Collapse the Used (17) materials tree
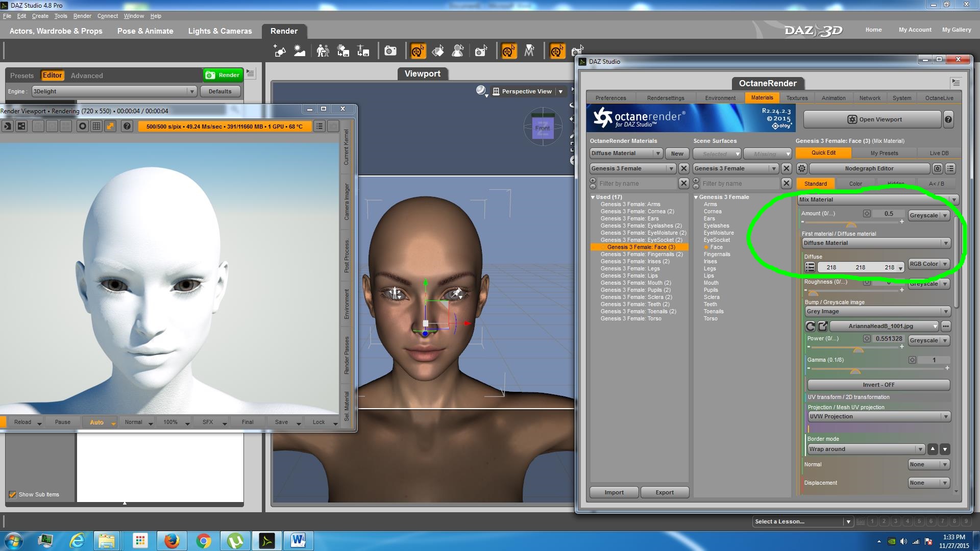The width and height of the screenshot is (980, 551). [x=593, y=197]
